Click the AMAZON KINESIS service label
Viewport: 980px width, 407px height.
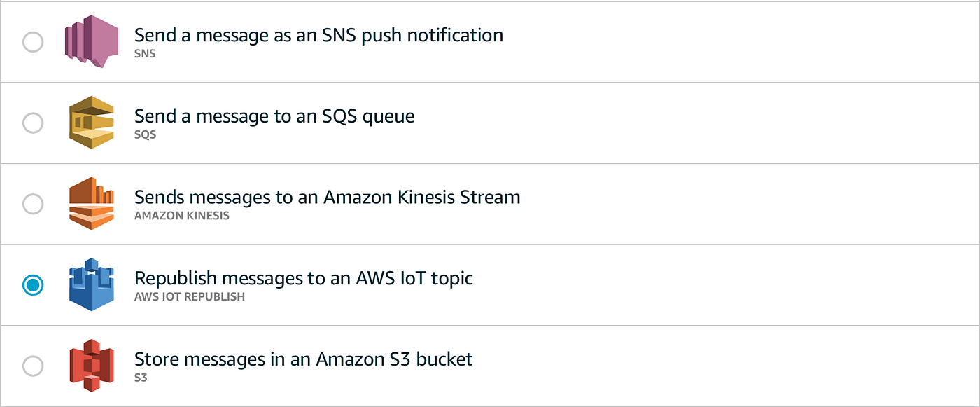click(182, 216)
